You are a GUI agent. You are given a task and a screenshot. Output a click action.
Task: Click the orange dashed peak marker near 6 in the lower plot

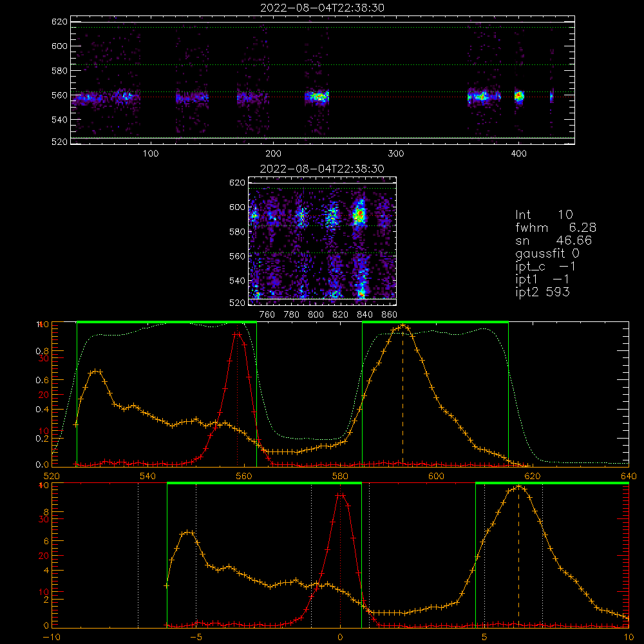pos(518,556)
